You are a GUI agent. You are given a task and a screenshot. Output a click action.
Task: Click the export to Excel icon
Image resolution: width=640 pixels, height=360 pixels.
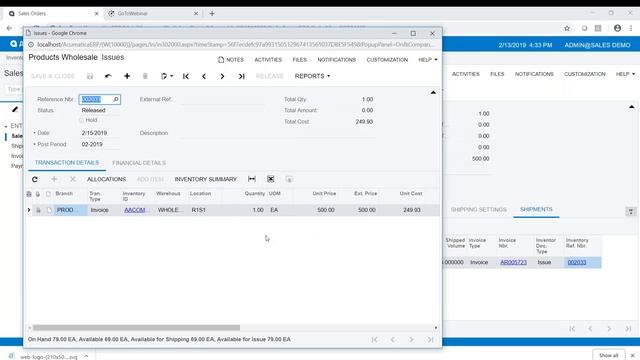click(x=271, y=179)
